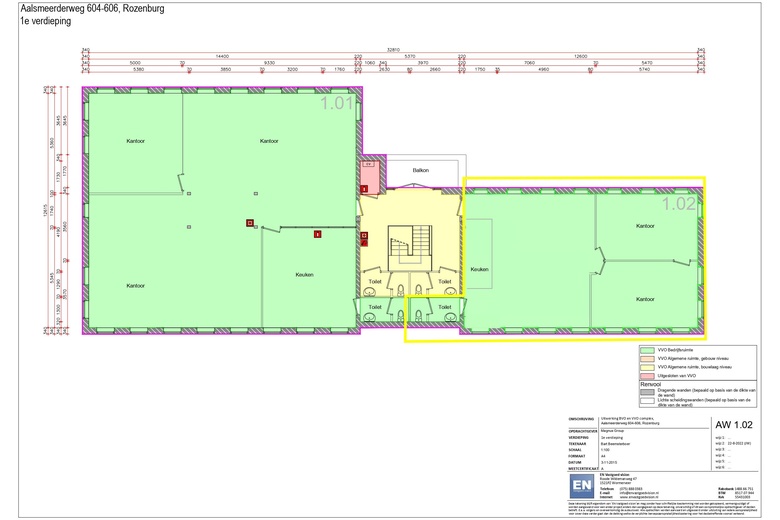780x520 pixels.
Task: Select the green VVO Bedrijfsruimte legend swatch
Action: pos(648,349)
